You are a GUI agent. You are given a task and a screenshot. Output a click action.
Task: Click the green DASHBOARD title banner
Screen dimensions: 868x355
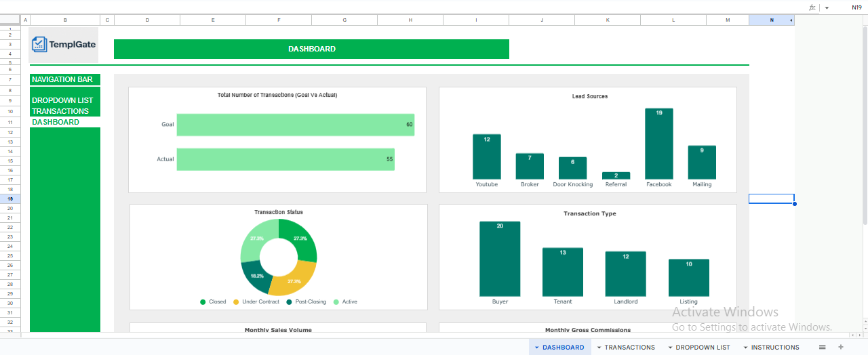[311, 49]
